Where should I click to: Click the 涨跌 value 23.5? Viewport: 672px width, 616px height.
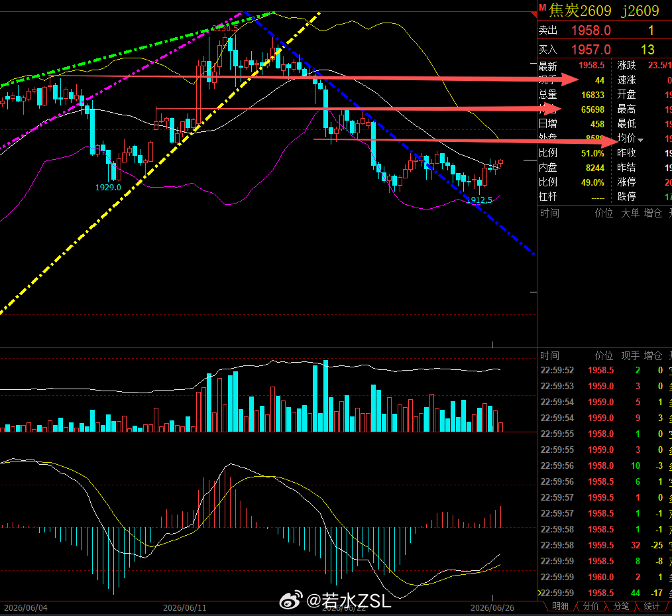[658, 65]
